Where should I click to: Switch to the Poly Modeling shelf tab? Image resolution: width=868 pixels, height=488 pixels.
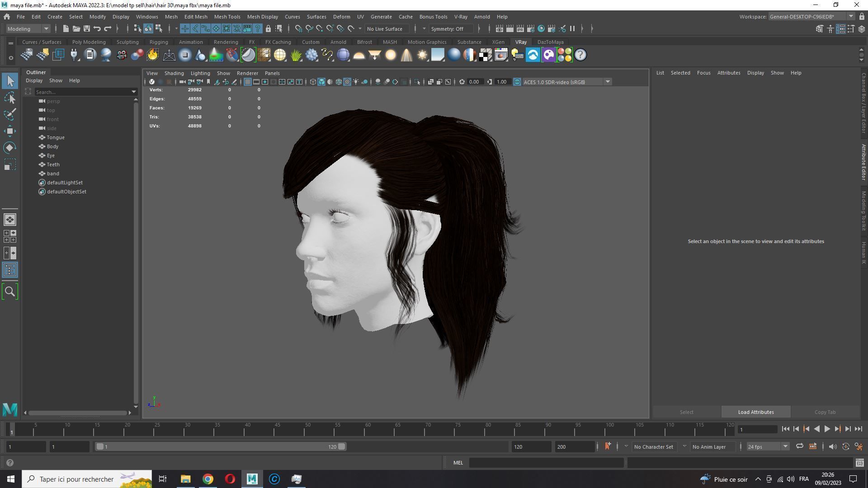click(x=89, y=42)
